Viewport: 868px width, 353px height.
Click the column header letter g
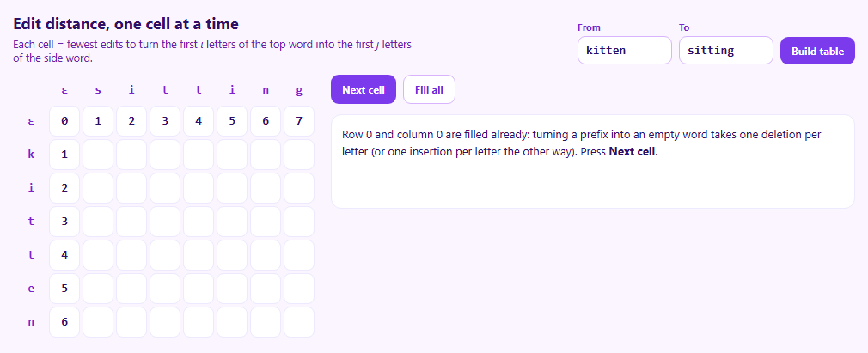click(299, 90)
